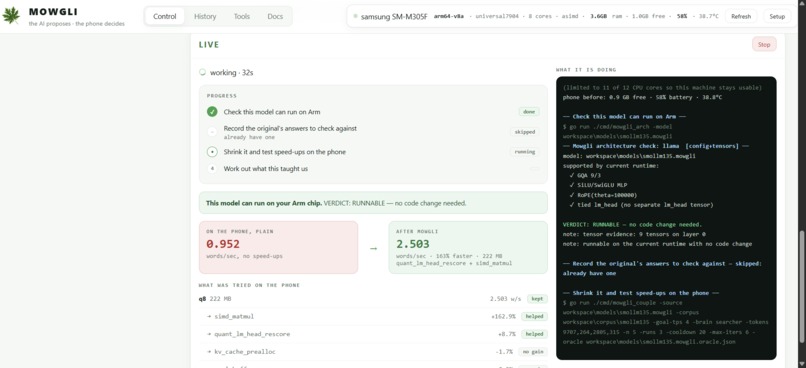Click 'helped' badge for quant_lm_head_rescore
The height and width of the screenshot is (368, 806).
pos(534,334)
